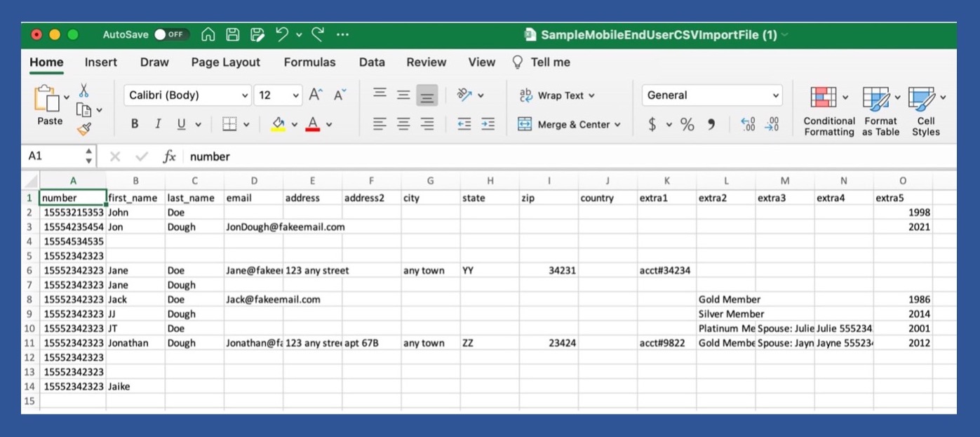Click the formula bar containing number

[570, 156]
